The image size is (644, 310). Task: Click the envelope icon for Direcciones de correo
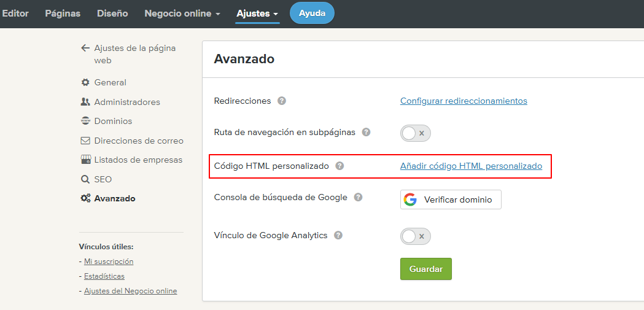85,141
